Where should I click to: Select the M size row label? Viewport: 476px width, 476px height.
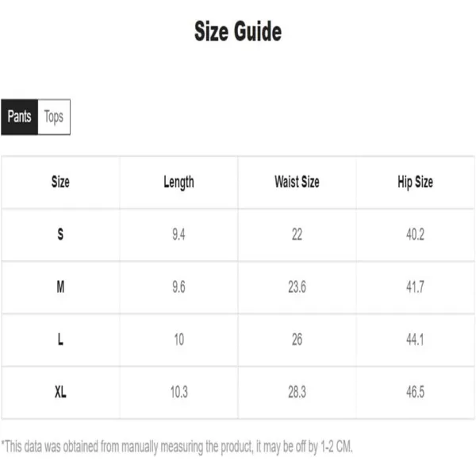[60, 287]
